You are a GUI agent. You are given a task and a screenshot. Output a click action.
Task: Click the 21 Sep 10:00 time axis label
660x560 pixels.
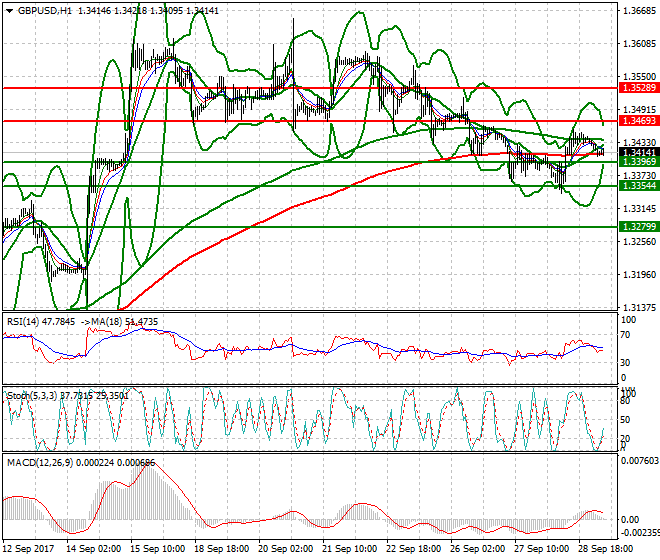(x=349, y=549)
